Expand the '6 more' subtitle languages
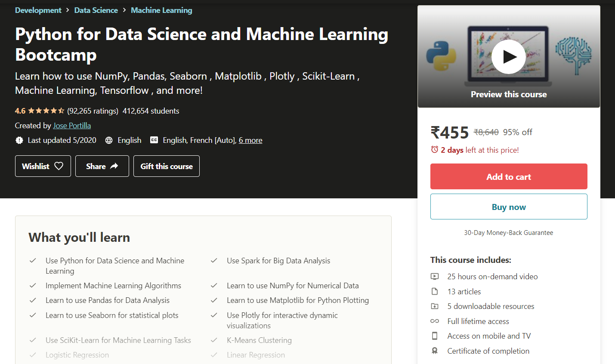Image resolution: width=615 pixels, height=364 pixels. coord(250,140)
